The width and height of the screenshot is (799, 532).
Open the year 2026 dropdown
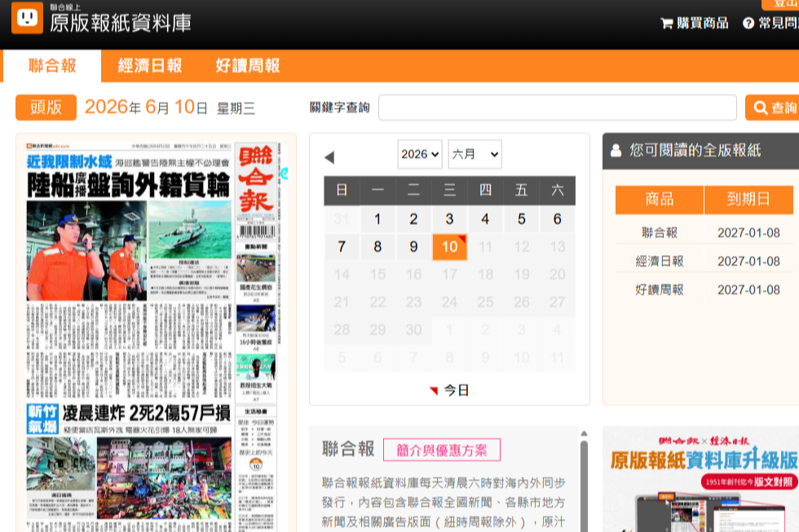point(420,154)
